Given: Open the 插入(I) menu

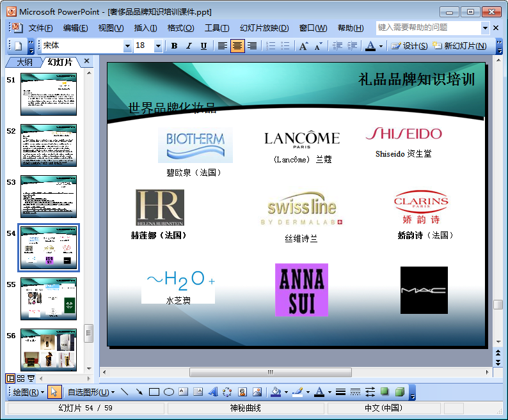Looking at the screenshot, I should tap(145, 28).
